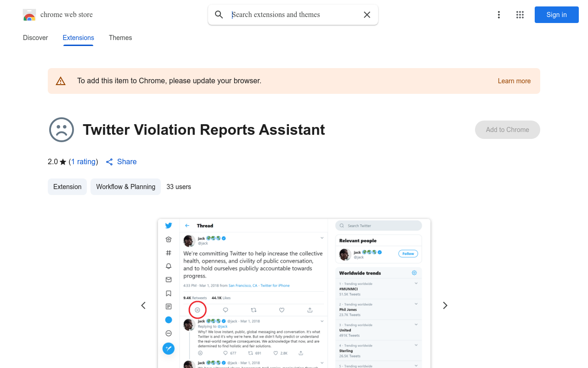This screenshot has height=368, width=588.
Task: Click the Twitter Violation Reports Assistant title
Action: (204, 130)
